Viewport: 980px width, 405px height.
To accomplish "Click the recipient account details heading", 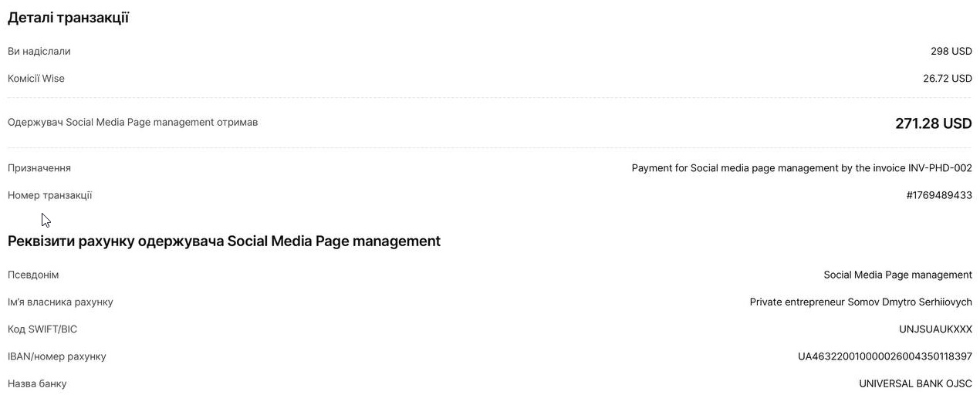I will 224,241.
